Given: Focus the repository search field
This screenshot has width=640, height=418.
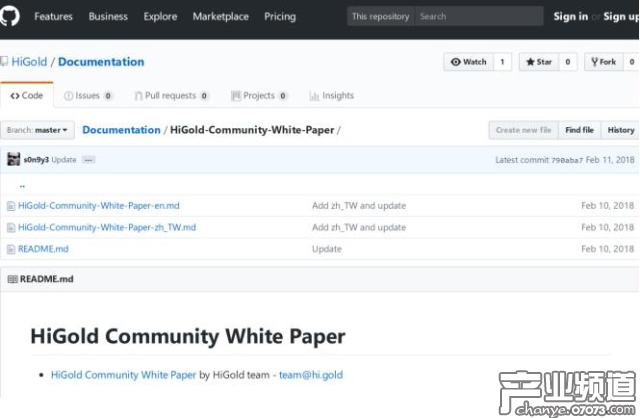Looking at the screenshot, I should (478, 17).
